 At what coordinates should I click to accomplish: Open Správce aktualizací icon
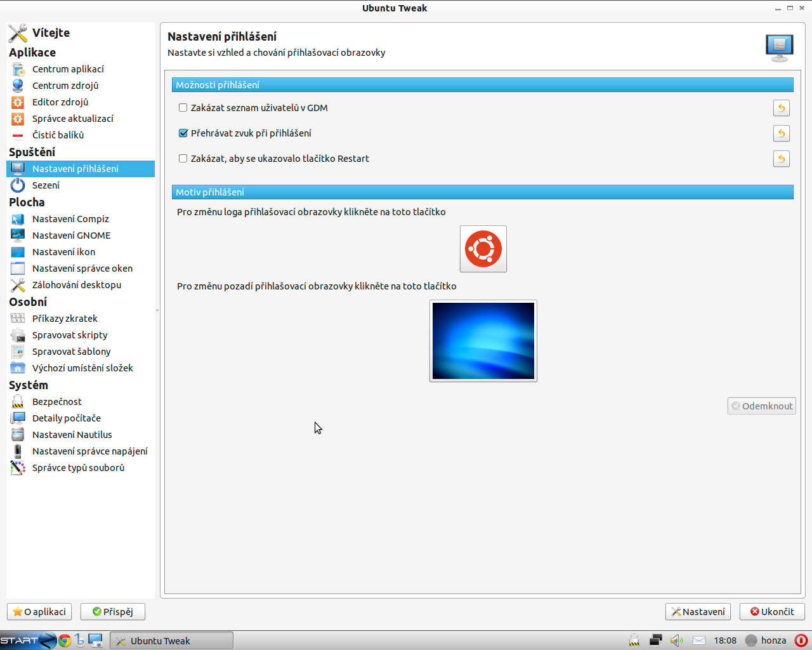[x=18, y=119]
